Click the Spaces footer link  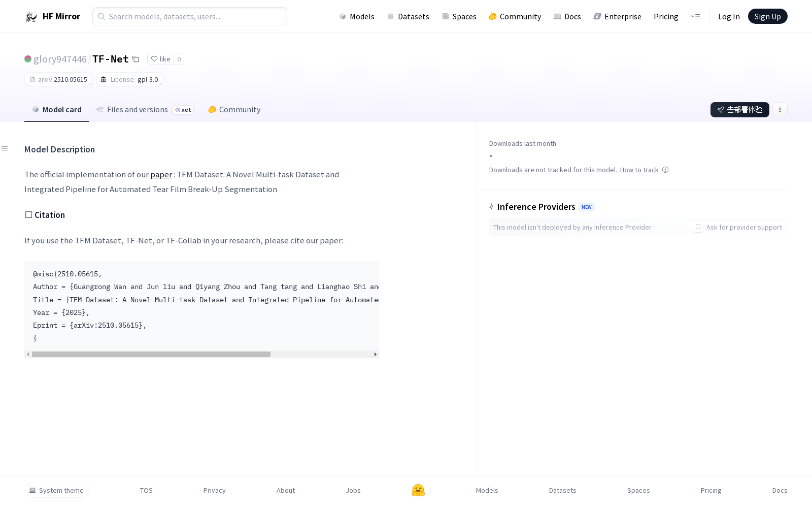tap(638, 490)
